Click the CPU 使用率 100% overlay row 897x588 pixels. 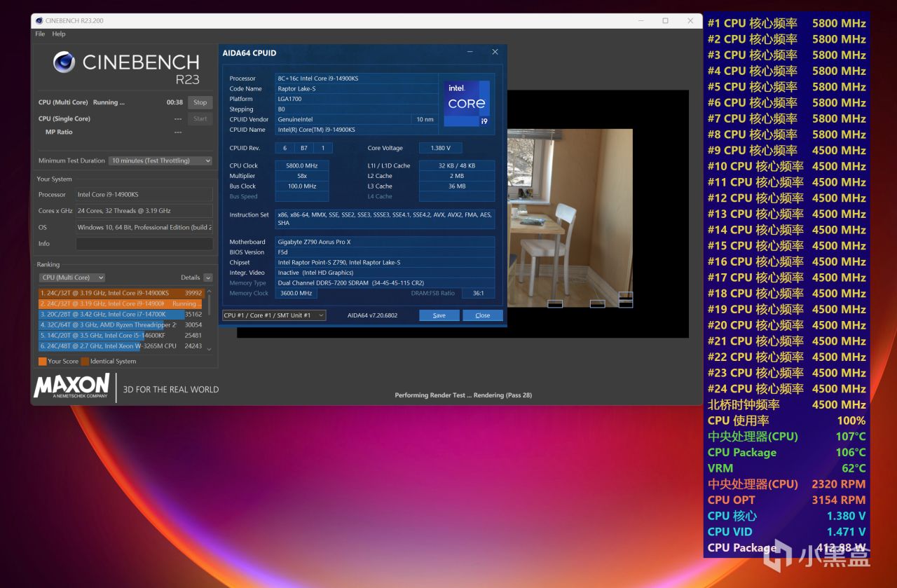[x=786, y=421]
